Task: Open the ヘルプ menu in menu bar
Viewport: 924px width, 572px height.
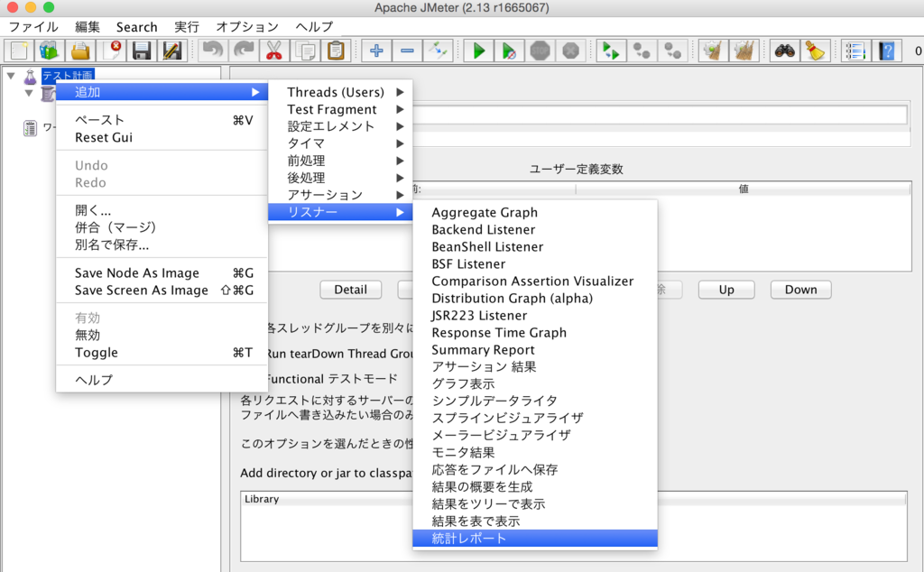Action: tap(314, 26)
